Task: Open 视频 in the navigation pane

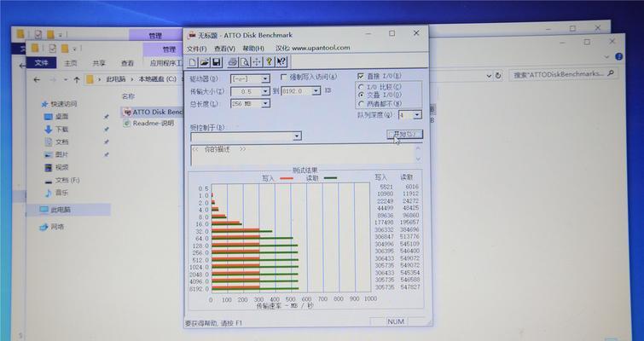Action: tap(61, 167)
